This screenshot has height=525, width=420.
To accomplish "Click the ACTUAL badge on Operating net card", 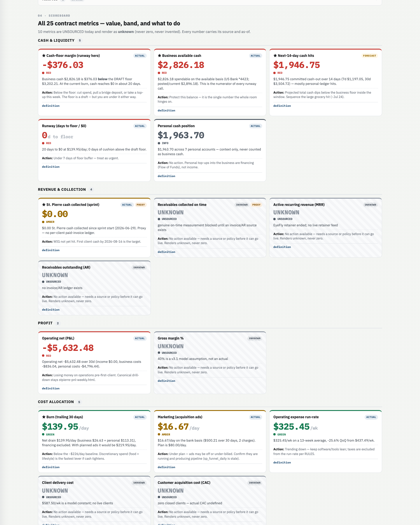I will click(140, 339).
